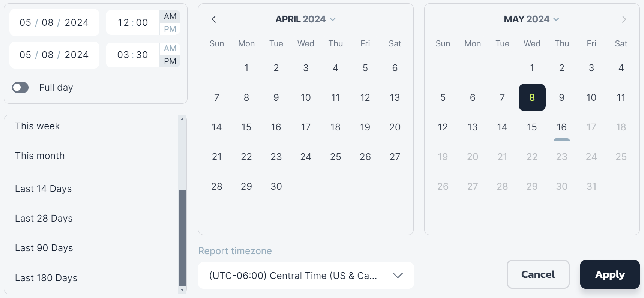Click the Cancel button
Screen dimensions: 644x298
[538, 274]
